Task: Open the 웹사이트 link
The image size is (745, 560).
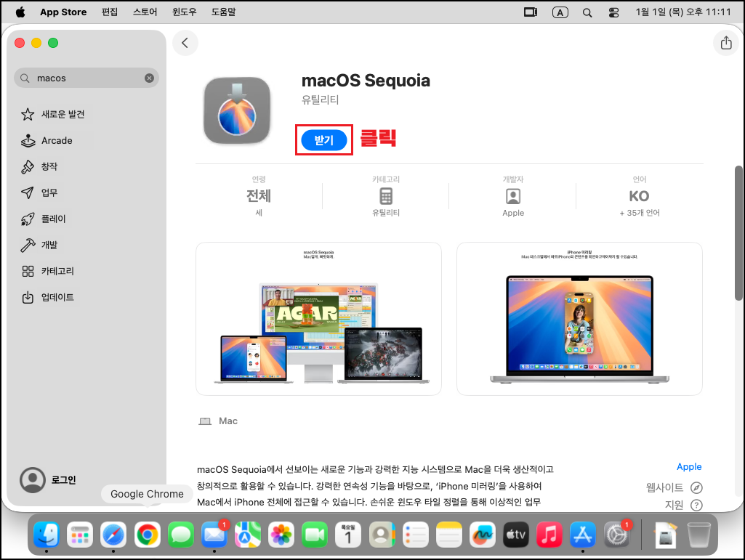Action: 674,487
